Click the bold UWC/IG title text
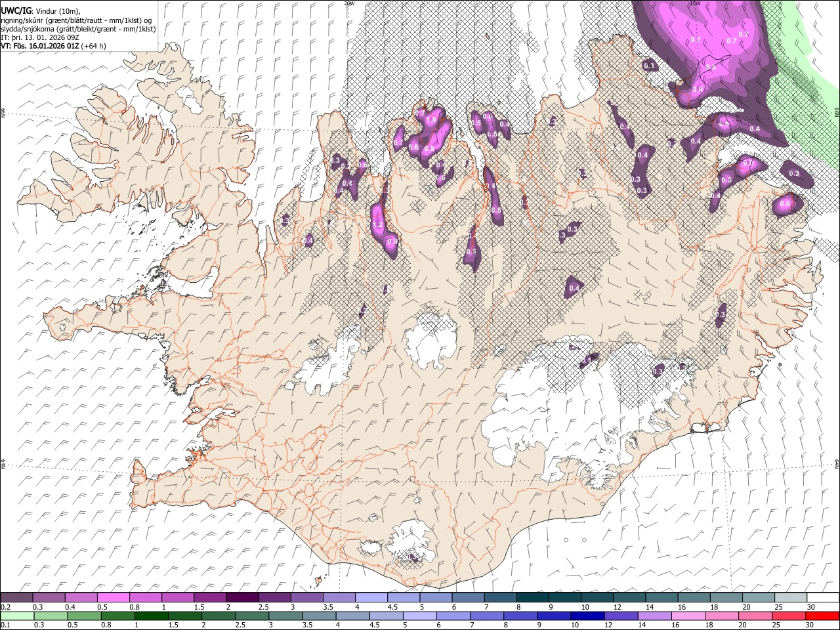Viewport: 840px width, 630px height. pos(16,11)
